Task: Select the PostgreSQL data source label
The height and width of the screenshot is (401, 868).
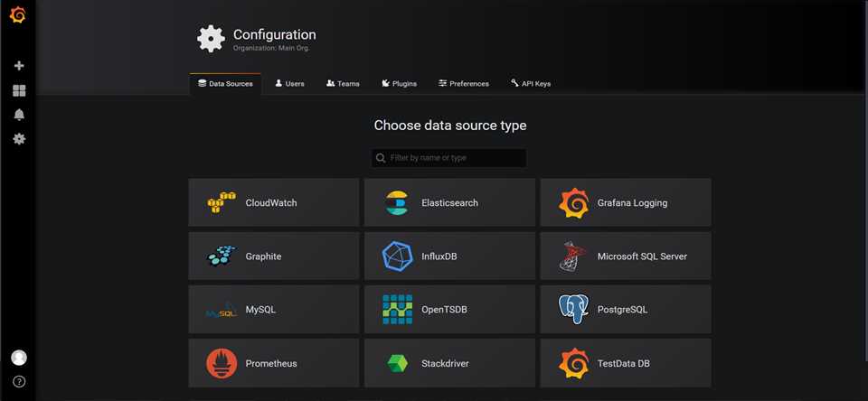Action: 622,310
